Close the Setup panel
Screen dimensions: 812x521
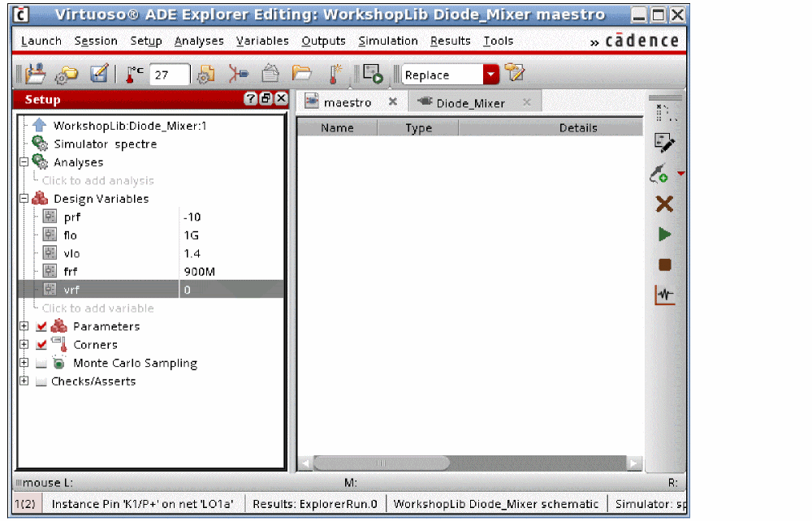coord(281,98)
